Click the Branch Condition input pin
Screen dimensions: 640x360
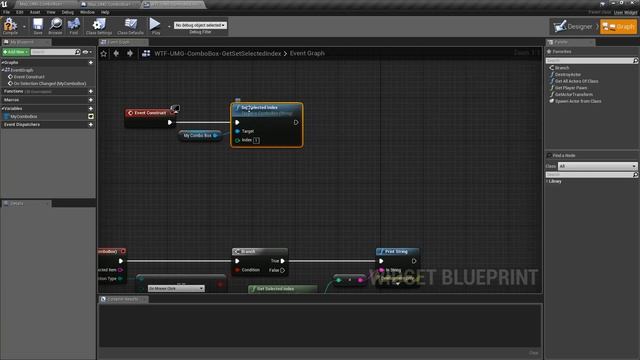click(237, 270)
